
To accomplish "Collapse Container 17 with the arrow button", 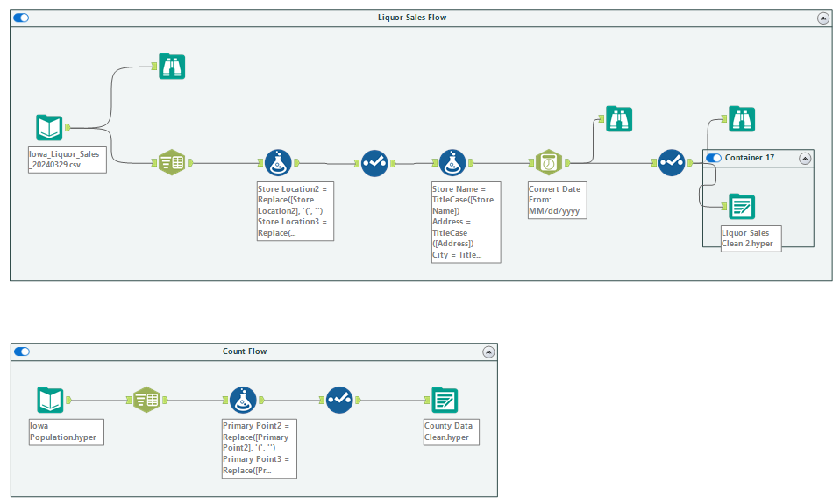I will click(805, 159).
